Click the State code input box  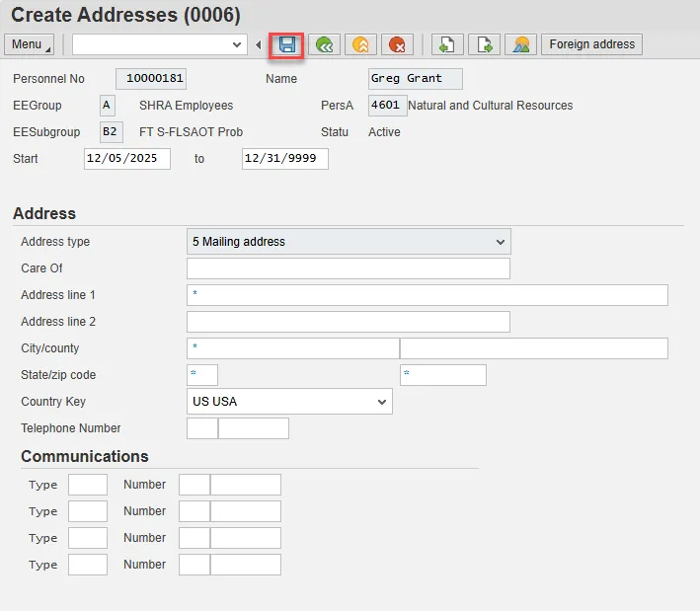click(201, 375)
